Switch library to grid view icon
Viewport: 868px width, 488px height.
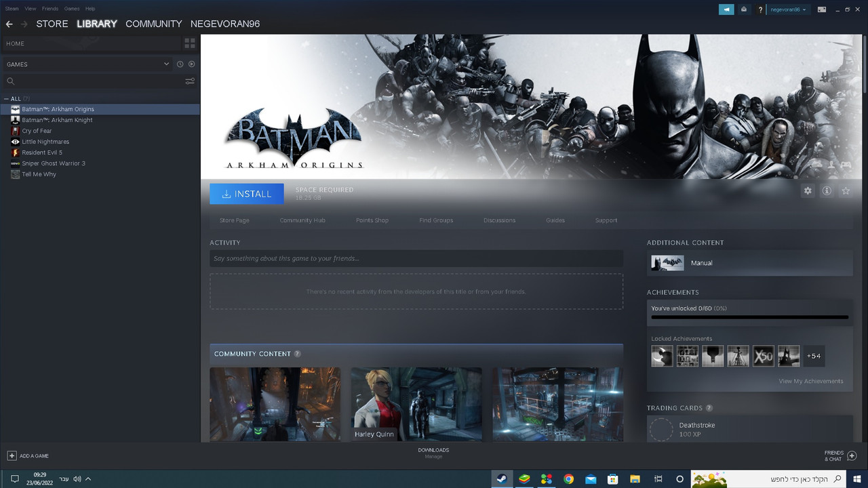pyautogui.click(x=190, y=43)
